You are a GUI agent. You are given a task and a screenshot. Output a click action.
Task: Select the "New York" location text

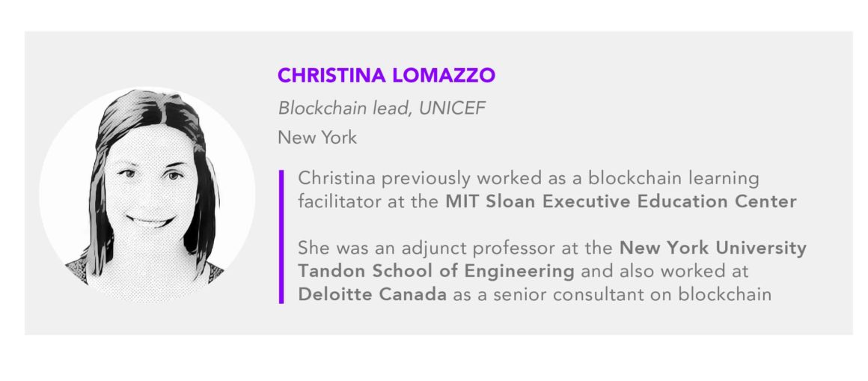(317, 137)
